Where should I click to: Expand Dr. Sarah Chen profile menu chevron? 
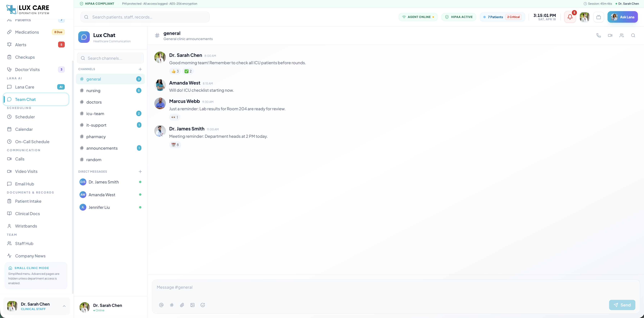(x=64, y=306)
